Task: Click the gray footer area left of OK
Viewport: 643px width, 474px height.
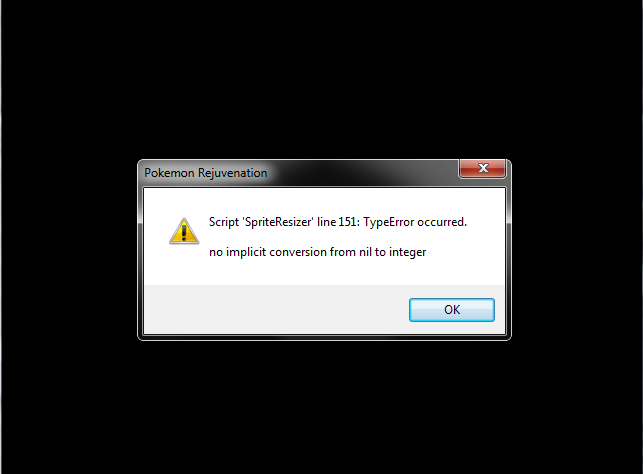Action: [275, 310]
